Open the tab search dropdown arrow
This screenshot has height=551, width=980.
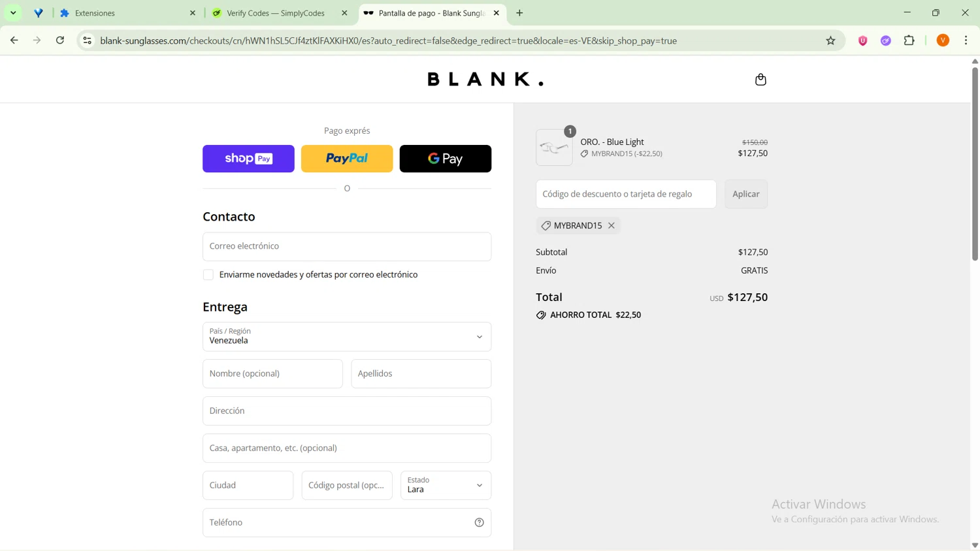tap(13, 13)
